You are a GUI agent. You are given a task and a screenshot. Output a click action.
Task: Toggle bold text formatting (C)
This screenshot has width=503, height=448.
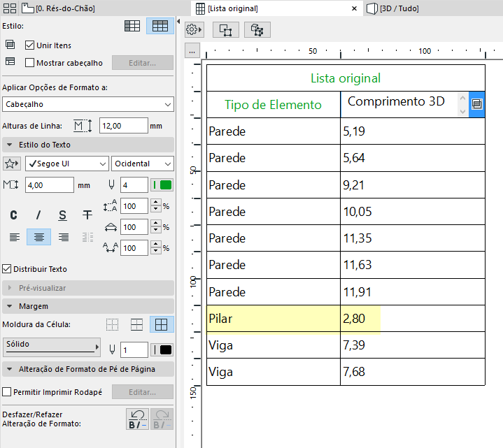click(x=14, y=215)
